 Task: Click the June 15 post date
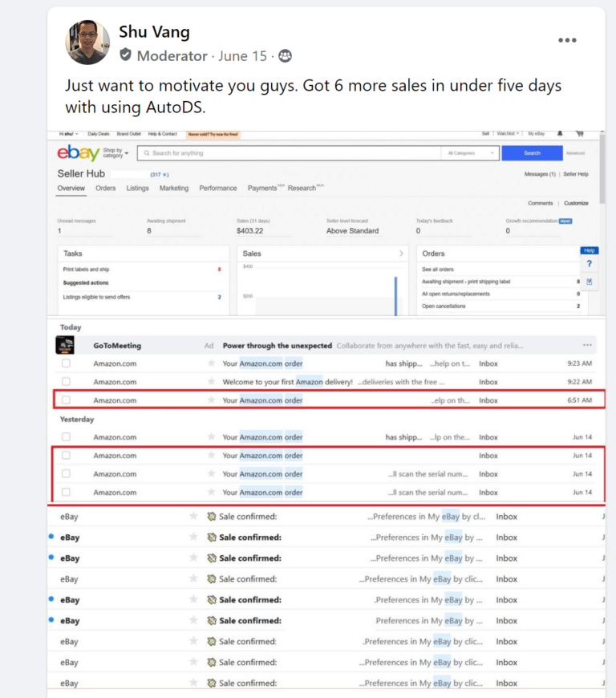242,56
